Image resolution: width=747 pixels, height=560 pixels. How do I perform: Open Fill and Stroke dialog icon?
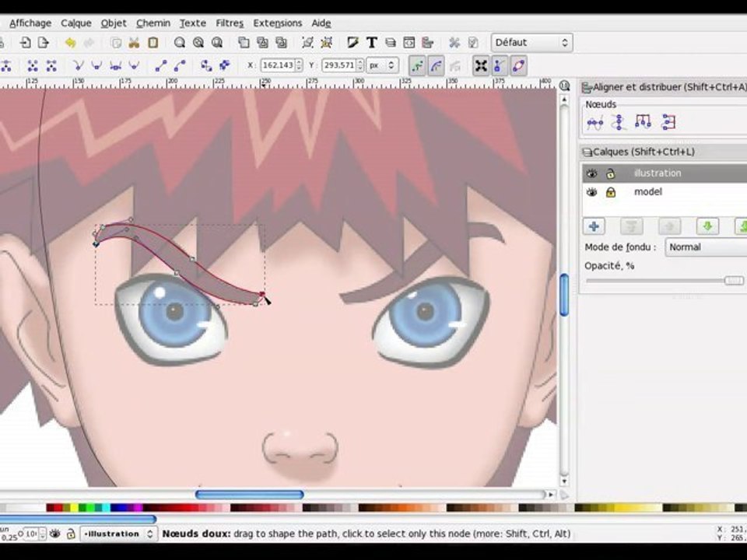(353, 43)
